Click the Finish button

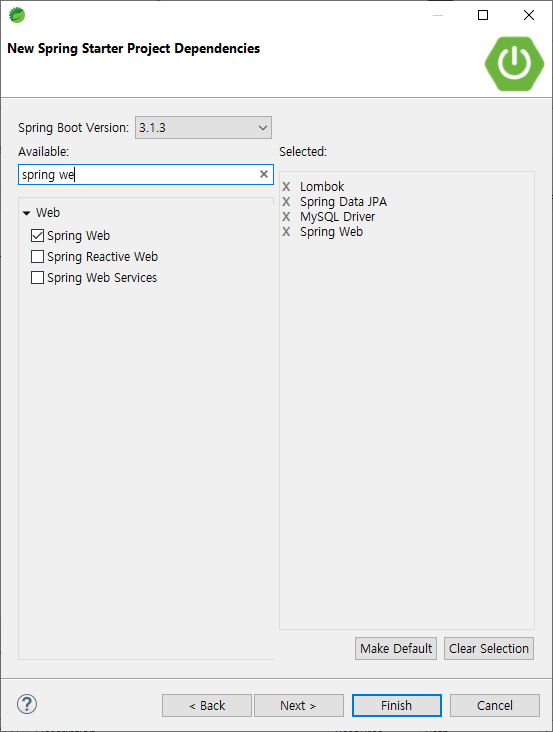coord(397,705)
